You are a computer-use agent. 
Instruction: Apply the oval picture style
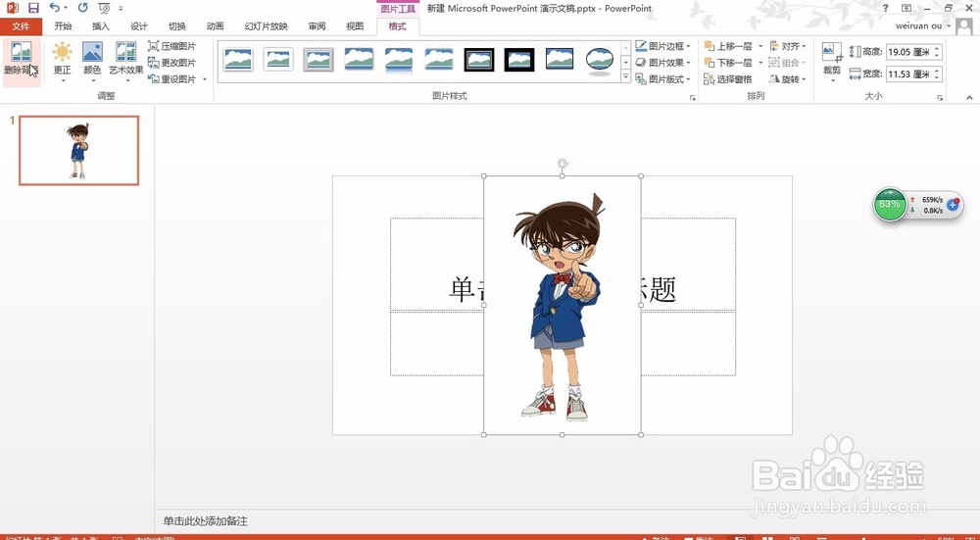tap(600, 61)
